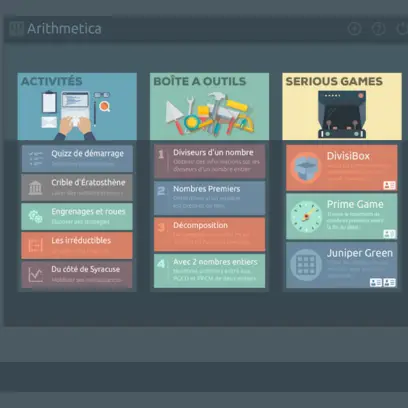Open the Les irréductibles activity
Image resolution: width=408 pixels, height=408 pixels.
pyautogui.click(x=77, y=245)
